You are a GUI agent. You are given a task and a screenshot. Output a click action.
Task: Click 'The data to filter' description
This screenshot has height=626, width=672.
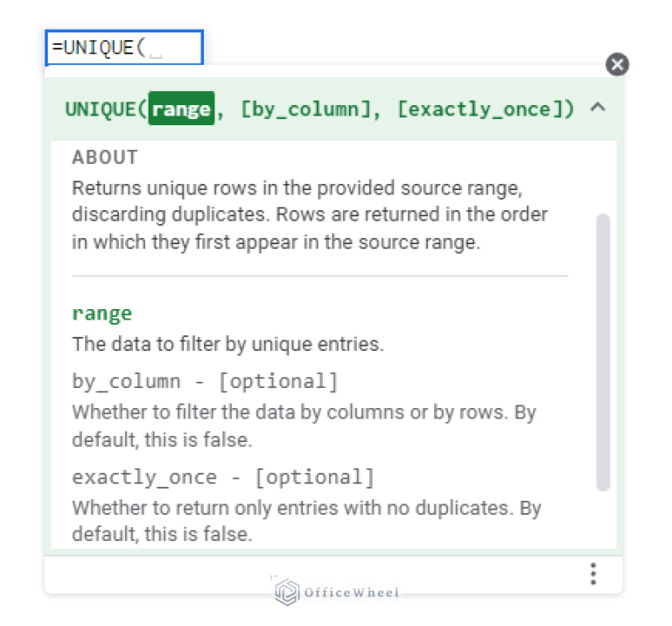(x=227, y=344)
